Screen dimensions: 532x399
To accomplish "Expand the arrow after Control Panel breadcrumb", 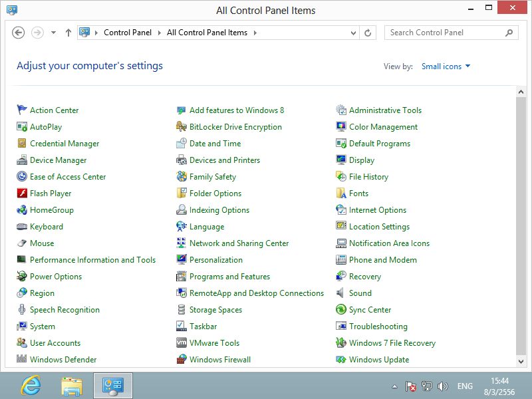I will (159, 33).
